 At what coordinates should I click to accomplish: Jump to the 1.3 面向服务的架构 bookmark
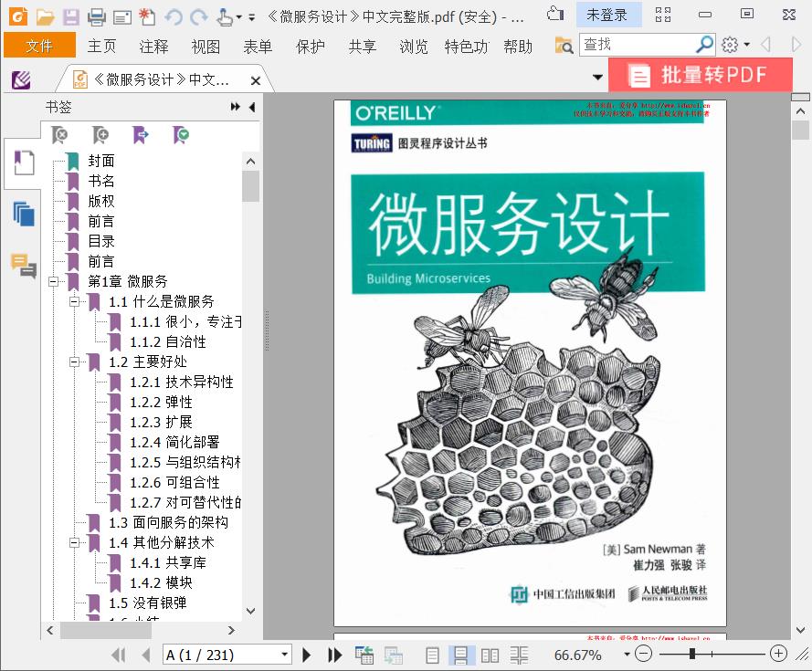pyautogui.click(x=168, y=522)
